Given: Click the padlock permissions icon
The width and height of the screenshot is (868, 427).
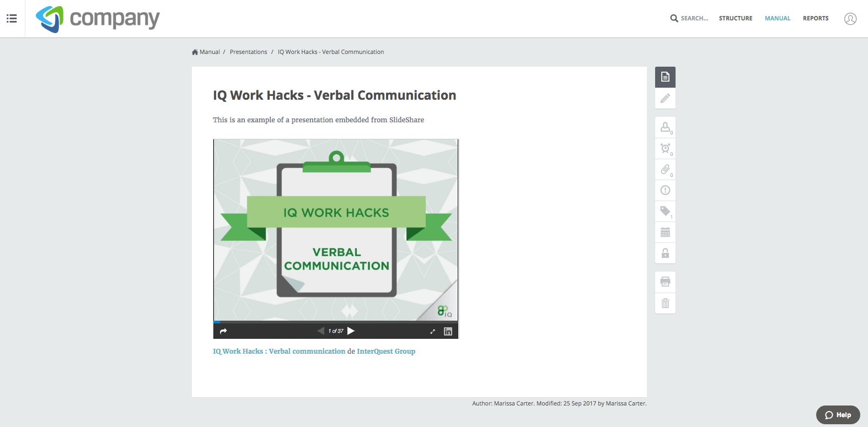Looking at the screenshot, I should tap(665, 253).
